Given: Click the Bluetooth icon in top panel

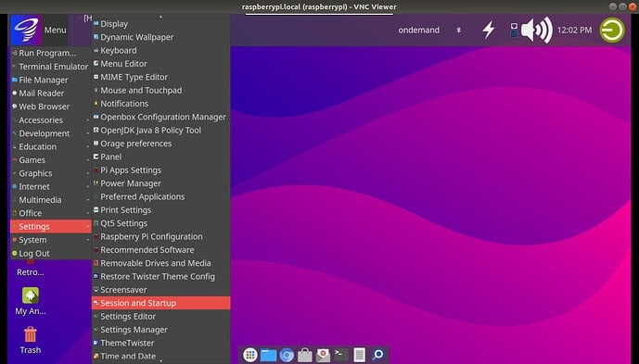Looking at the screenshot, I should click(x=458, y=31).
